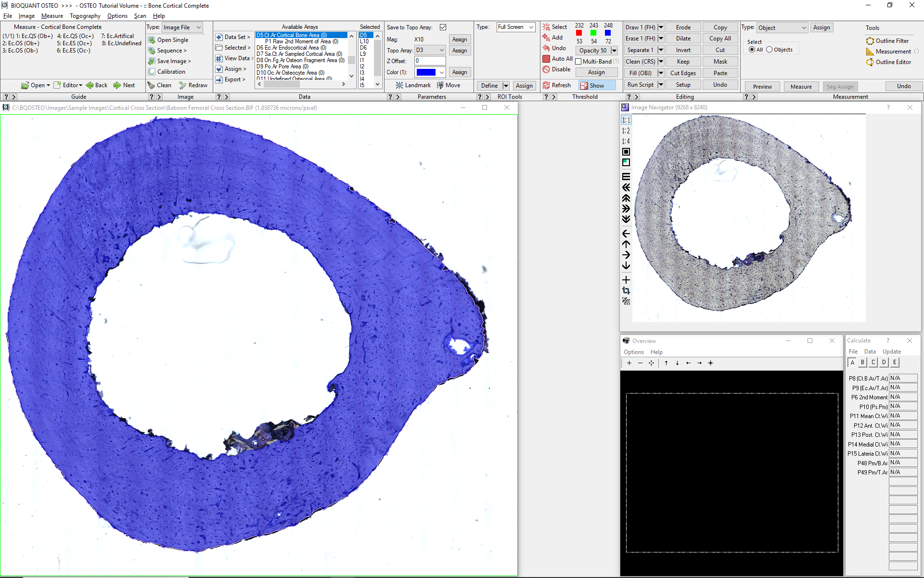The height and width of the screenshot is (578, 924).
Task: Select the Objects radio button
Action: 769,50
